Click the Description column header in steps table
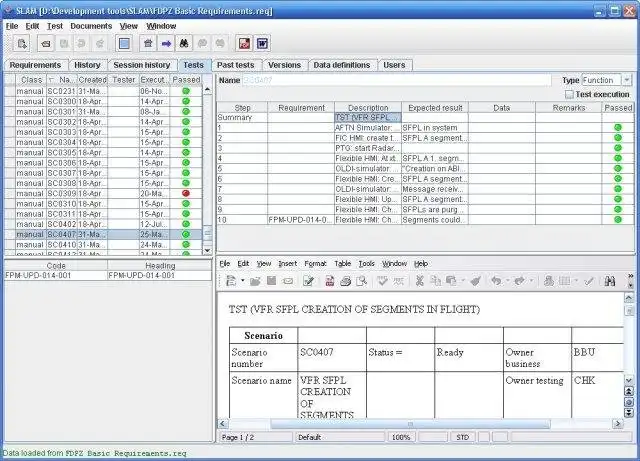Screen dimensions: 640x461 tap(368, 107)
